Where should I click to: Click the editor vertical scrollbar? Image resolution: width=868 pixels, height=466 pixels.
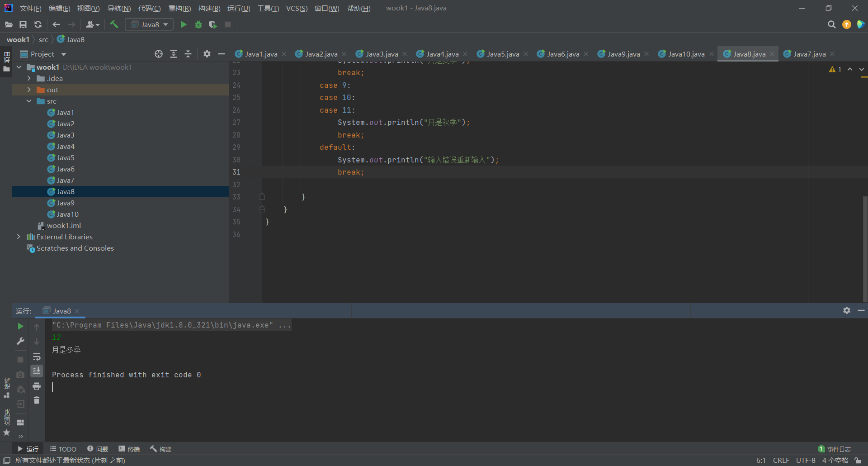864,249
